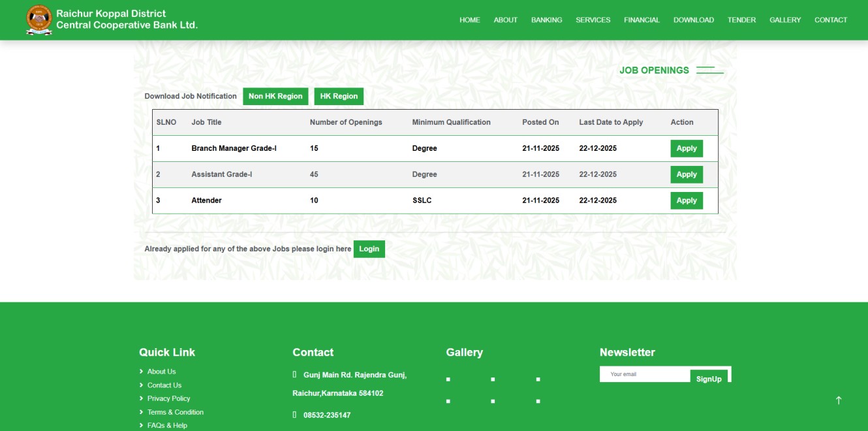868x431 pixels.
Task: Click SignUp for the newsletter
Action: pos(709,378)
